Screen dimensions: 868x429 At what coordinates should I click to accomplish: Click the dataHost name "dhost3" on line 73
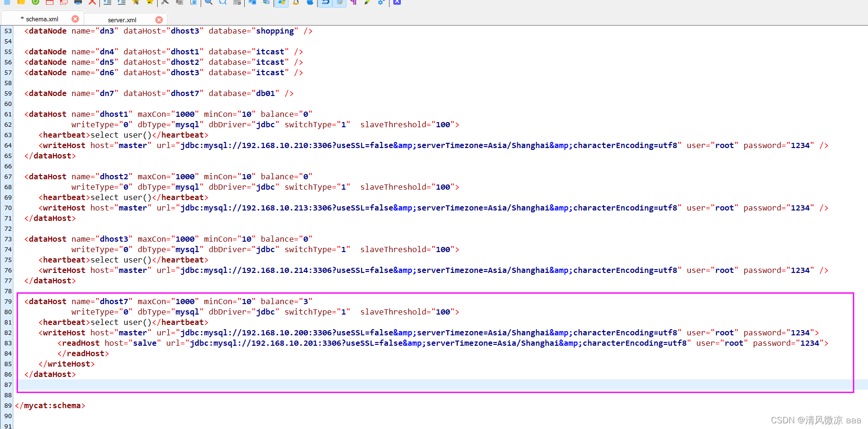[114, 239]
